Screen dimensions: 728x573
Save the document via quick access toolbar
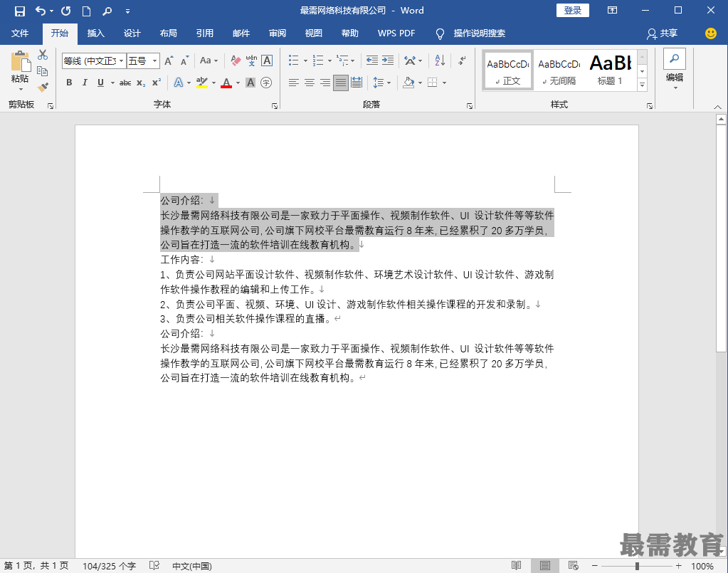click(19, 11)
